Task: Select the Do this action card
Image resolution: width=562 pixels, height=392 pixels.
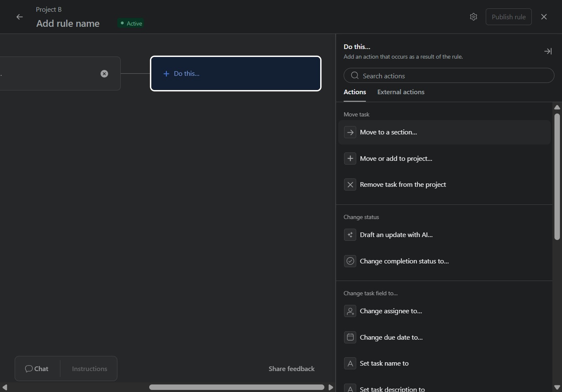Action: point(236,74)
